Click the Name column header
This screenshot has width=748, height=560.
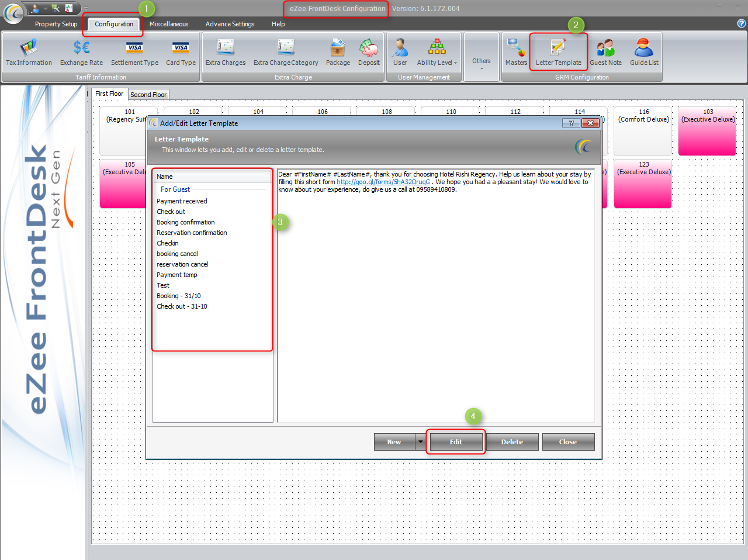pos(213,177)
